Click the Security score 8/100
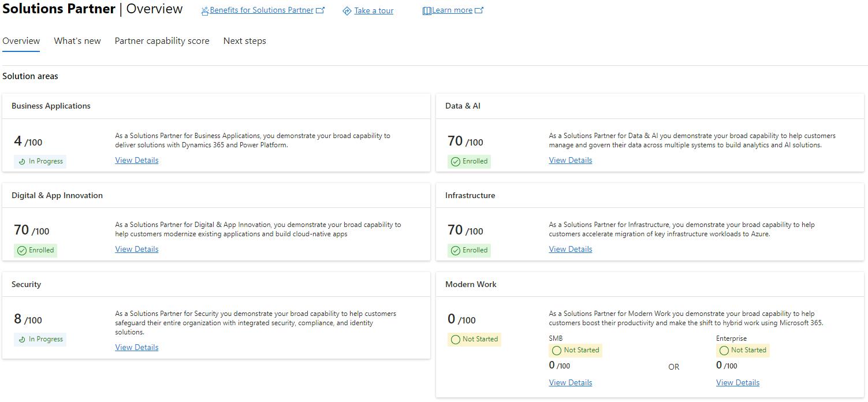868x402 pixels. click(x=28, y=319)
